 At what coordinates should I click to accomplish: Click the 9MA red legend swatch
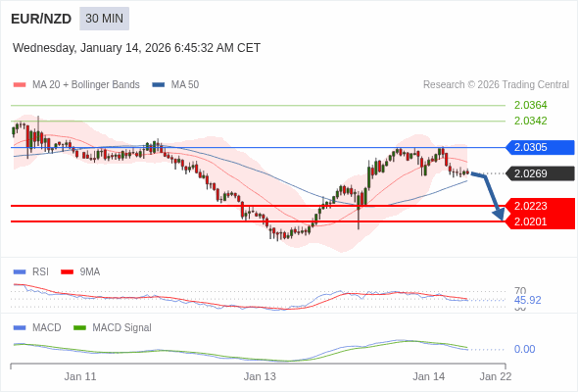[x=67, y=272]
